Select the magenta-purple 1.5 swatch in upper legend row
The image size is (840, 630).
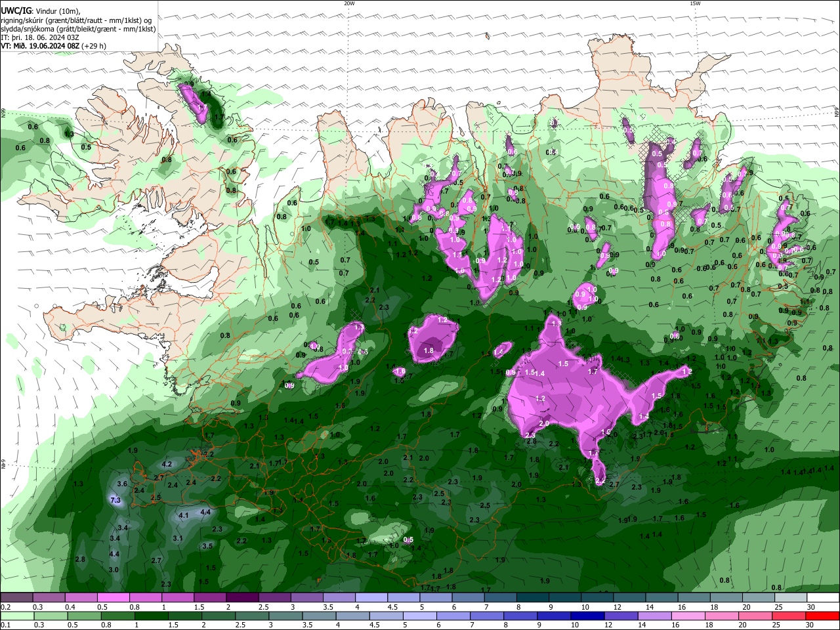click(x=210, y=598)
